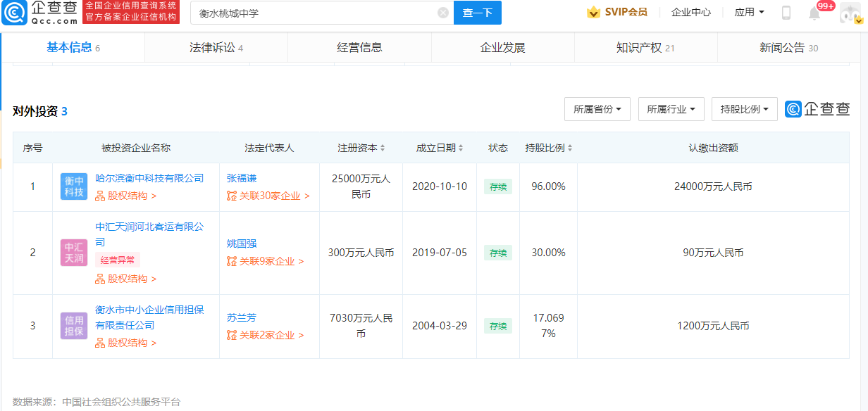Open the 所属省份 filter dropdown
The width and height of the screenshot is (868, 411).
point(597,109)
